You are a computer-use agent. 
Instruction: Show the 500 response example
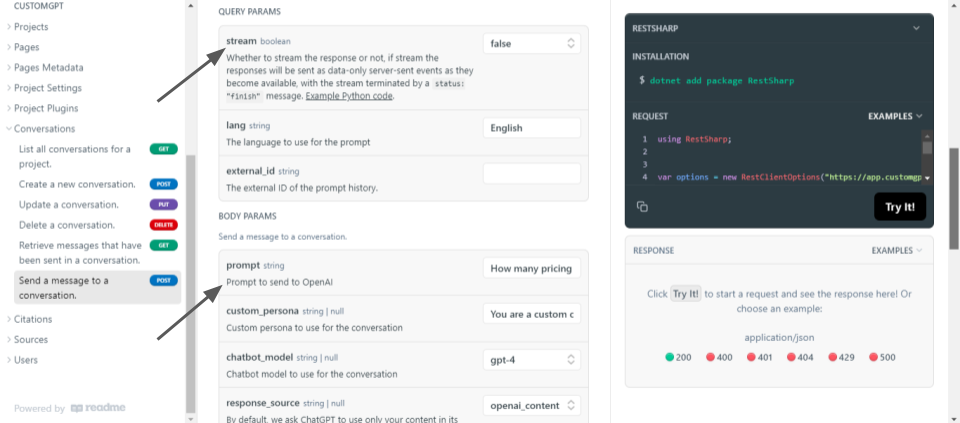pyautogui.click(x=882, y=357)
